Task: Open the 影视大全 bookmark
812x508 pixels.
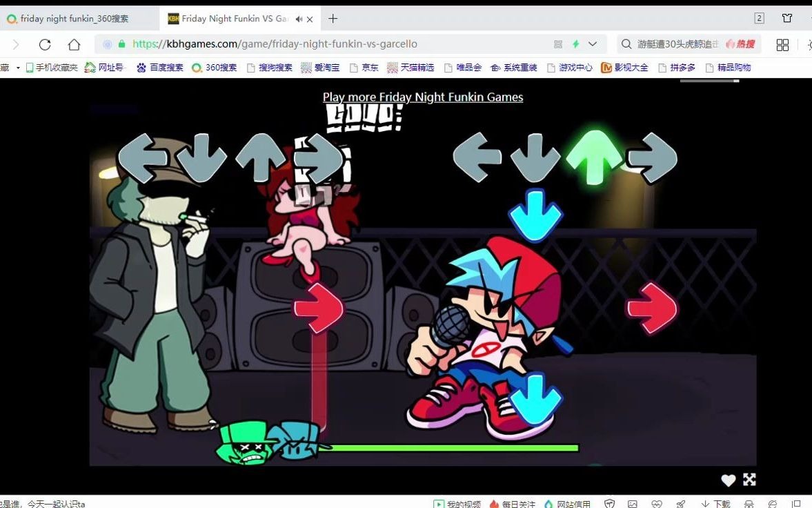Action: 624,68
